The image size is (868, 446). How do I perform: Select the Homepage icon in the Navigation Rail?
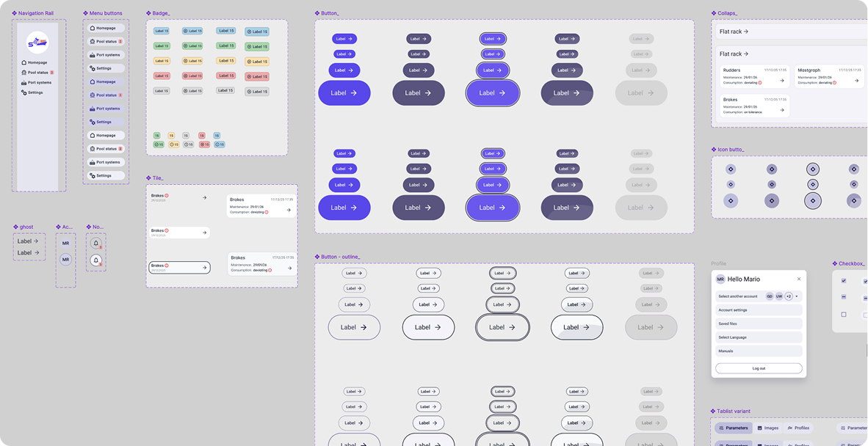(x=23, y=62)
